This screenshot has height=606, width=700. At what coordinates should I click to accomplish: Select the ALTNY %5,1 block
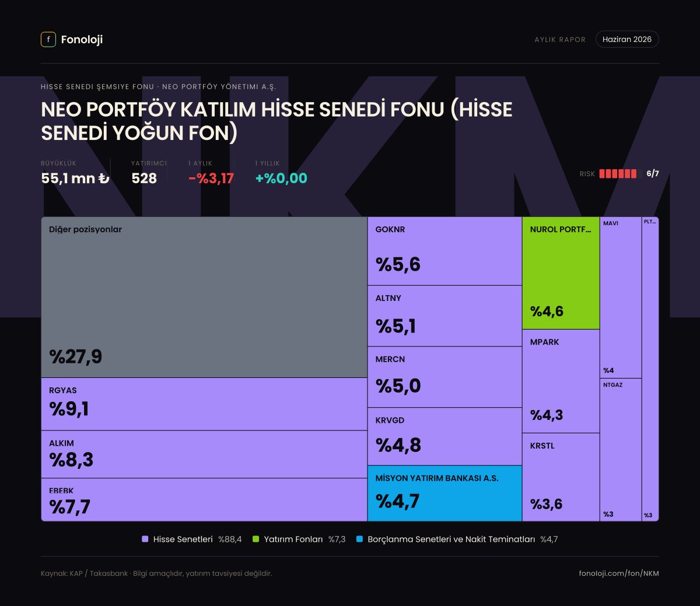point(444,316)
